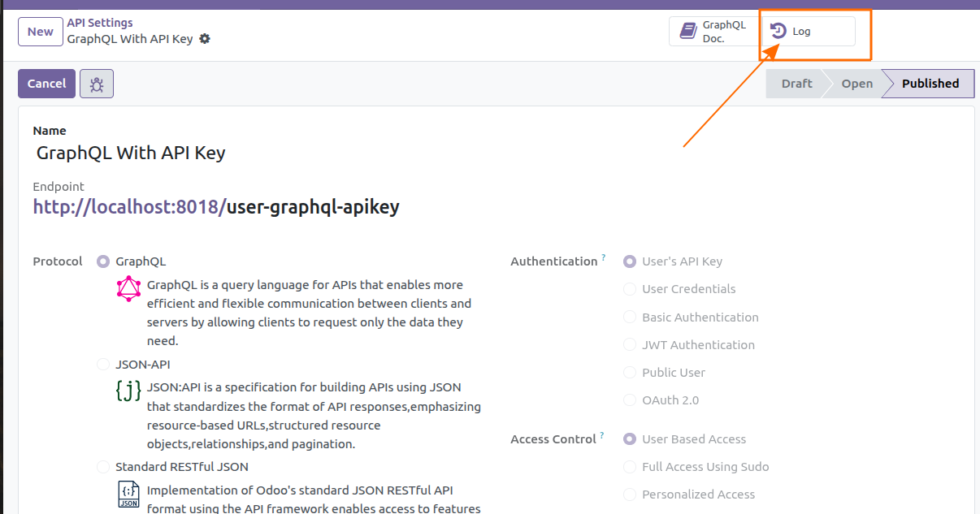Click the New record button
The height and width of the screenshot is (514, 980).
click(40, 32)
